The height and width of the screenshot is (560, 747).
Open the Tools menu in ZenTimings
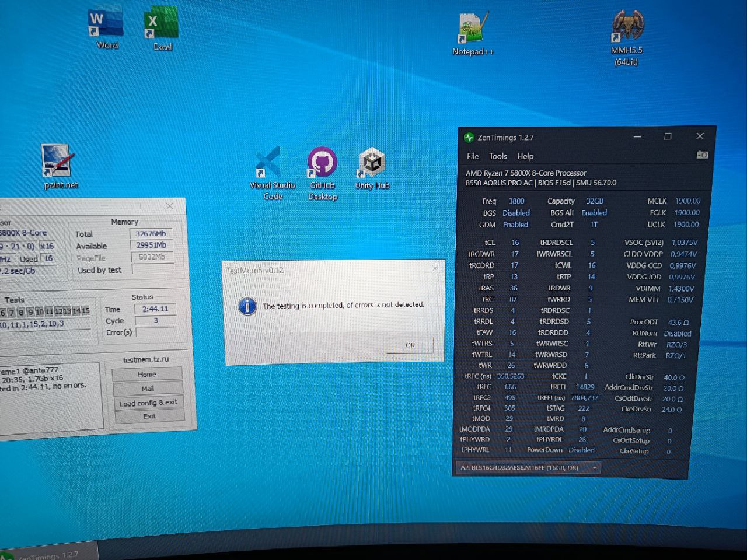(x=498, y=156)
